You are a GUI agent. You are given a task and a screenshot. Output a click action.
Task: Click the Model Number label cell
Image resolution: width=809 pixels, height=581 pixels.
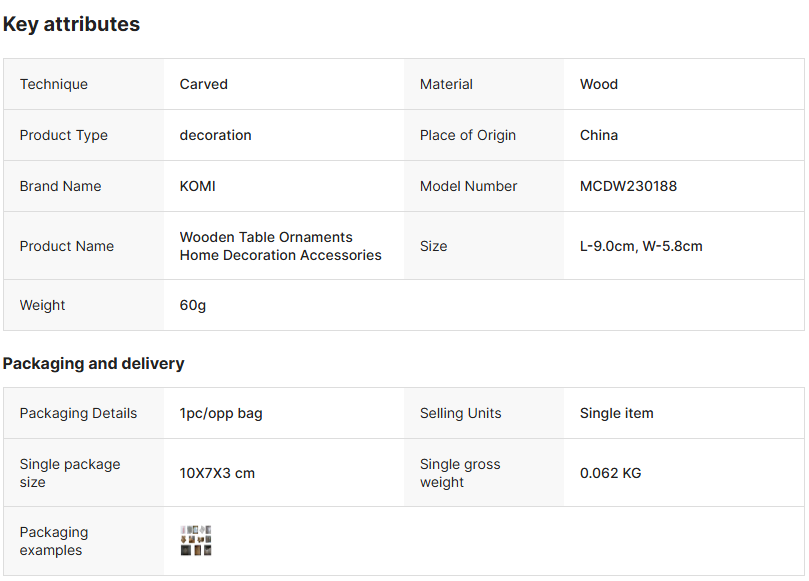coord(468,186)
